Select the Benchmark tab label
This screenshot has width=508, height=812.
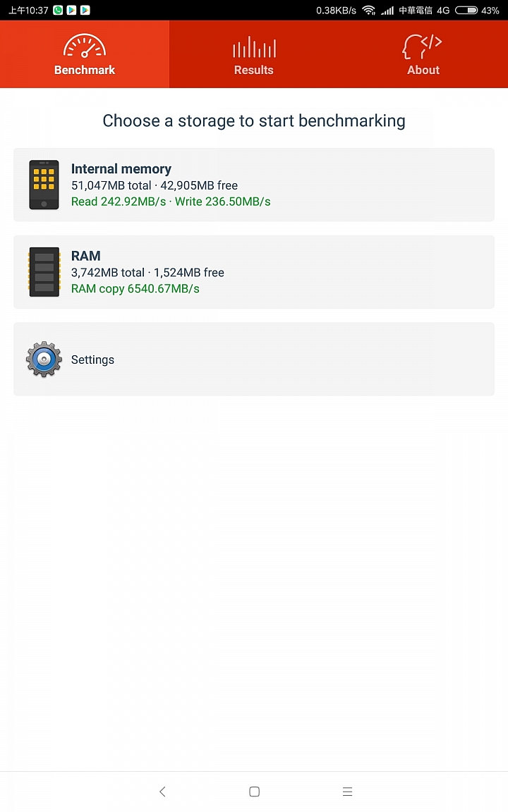click(x=85, y=70)
